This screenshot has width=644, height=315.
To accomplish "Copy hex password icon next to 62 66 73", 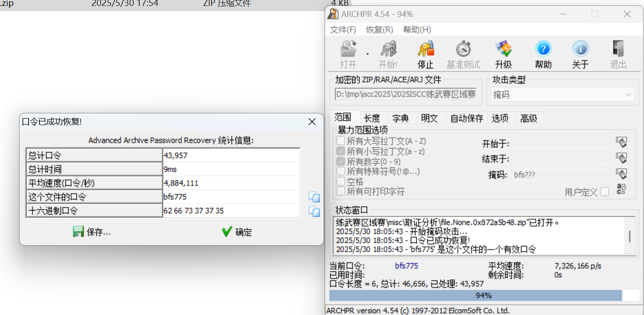I will point(314,212).
